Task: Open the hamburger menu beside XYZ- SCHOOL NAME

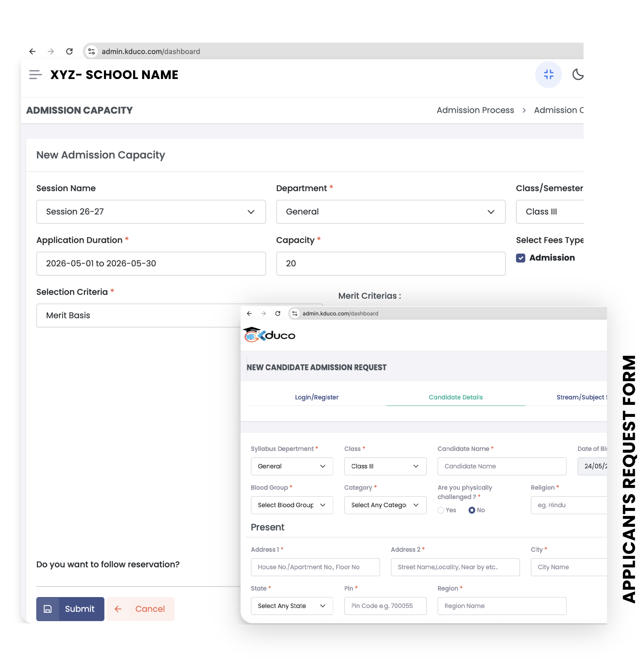Action: tap(35, 74)
